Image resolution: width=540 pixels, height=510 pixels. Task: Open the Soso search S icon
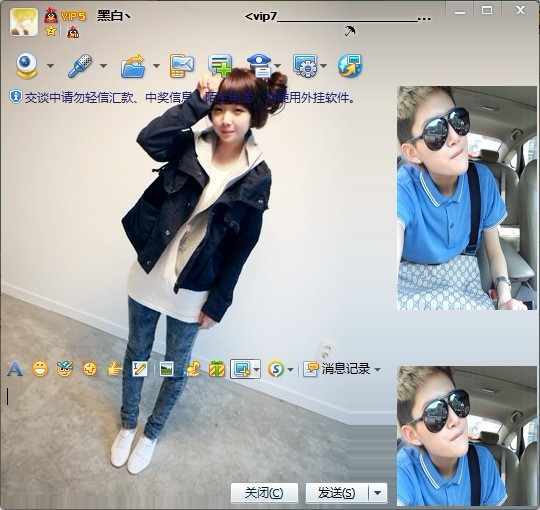(276, 369)
